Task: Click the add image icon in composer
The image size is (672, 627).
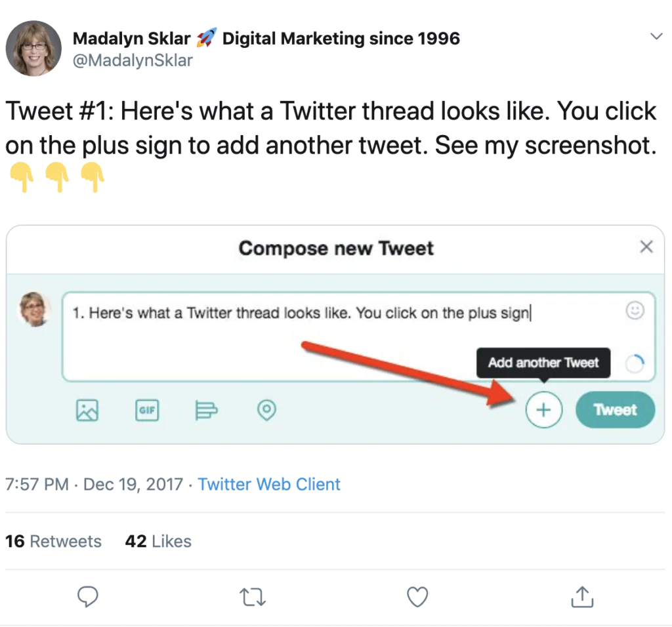Action: tap(87, 411)
